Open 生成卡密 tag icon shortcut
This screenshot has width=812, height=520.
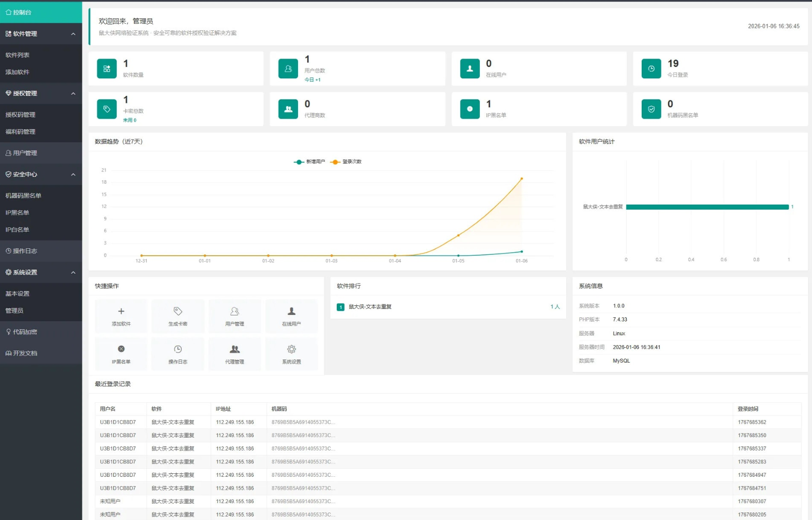[x=178, y=311]
